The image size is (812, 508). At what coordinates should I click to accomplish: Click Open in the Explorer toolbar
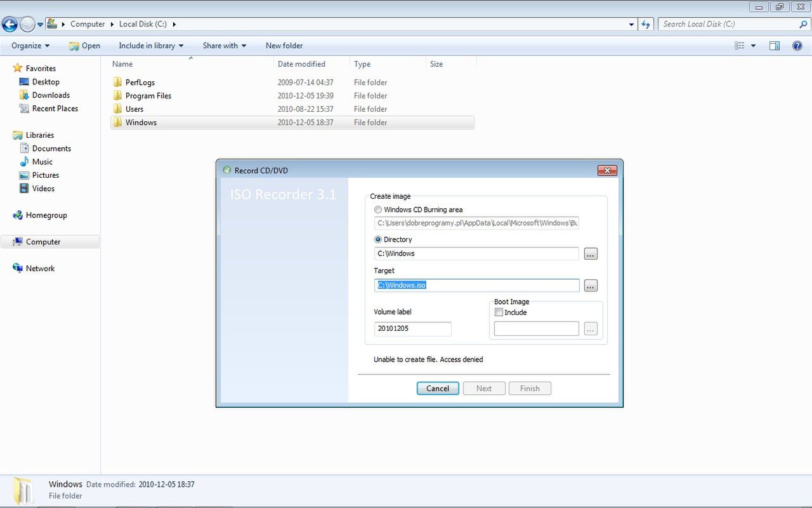coord(84,46)
